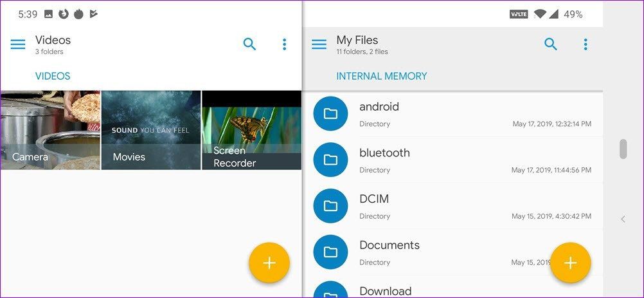Tap the back arrow on right edge
This screenshot has width=644, height=298.
(x=623, y=219)
